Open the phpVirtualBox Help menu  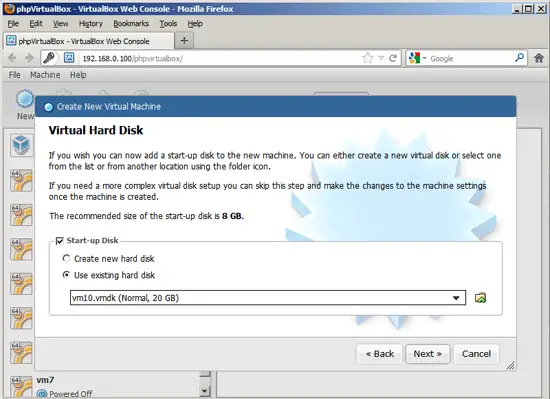[x=78, y=75]
